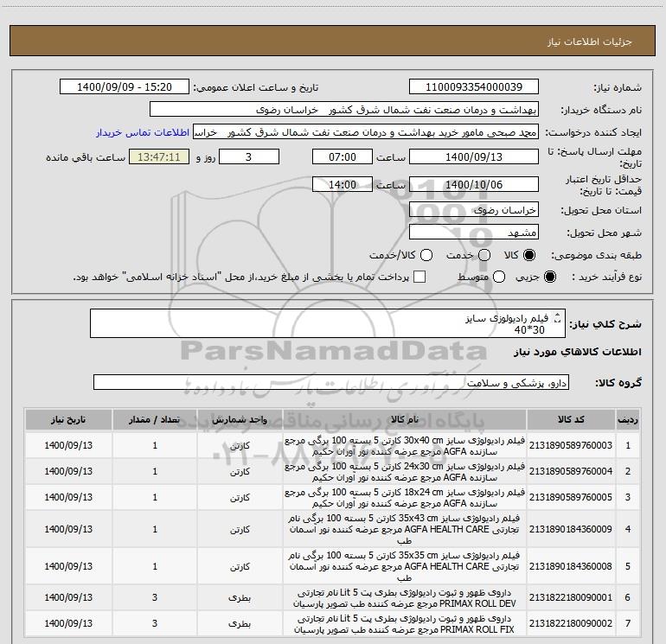
Task: Click product code 2131890184360009
Action: pyautogui.click(x=571, y=529)
